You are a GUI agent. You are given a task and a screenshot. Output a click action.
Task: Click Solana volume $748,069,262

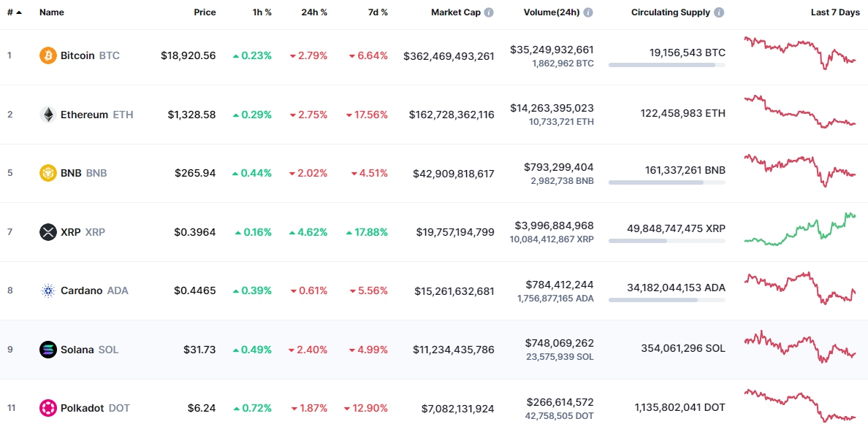(x=560, y=343)
